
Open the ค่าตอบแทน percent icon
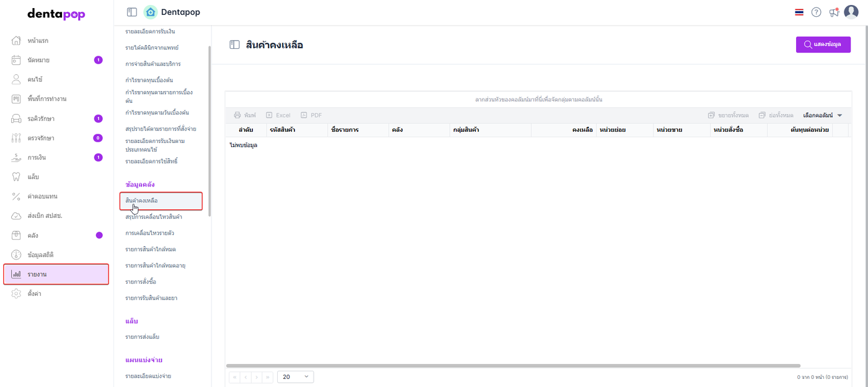pyautogui.click(x=17, y=196)
